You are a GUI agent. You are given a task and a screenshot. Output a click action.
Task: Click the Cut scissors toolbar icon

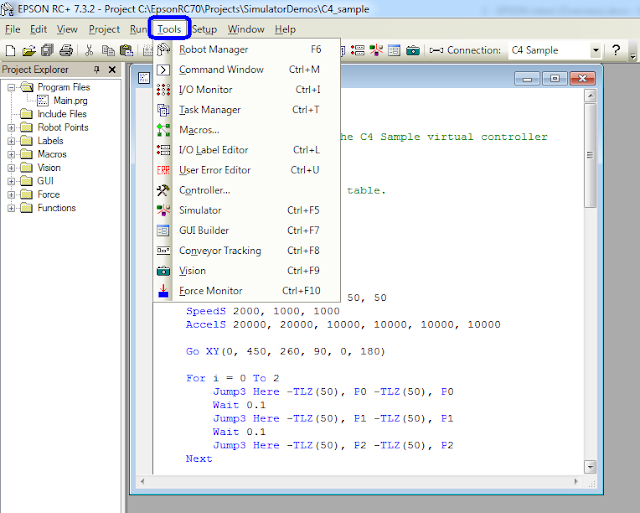point(89,51)
